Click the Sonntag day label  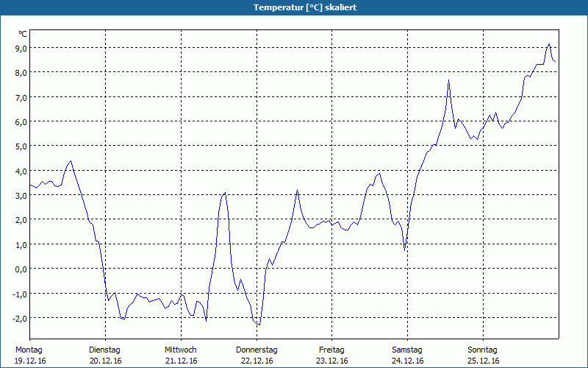click(x=482, y=350)
